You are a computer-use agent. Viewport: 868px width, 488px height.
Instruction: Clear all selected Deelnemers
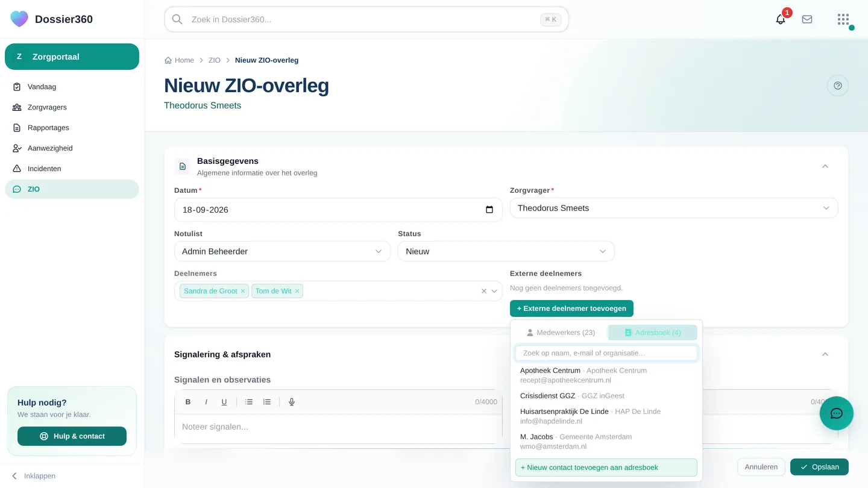pyautogui.click(x=483, y=291)
